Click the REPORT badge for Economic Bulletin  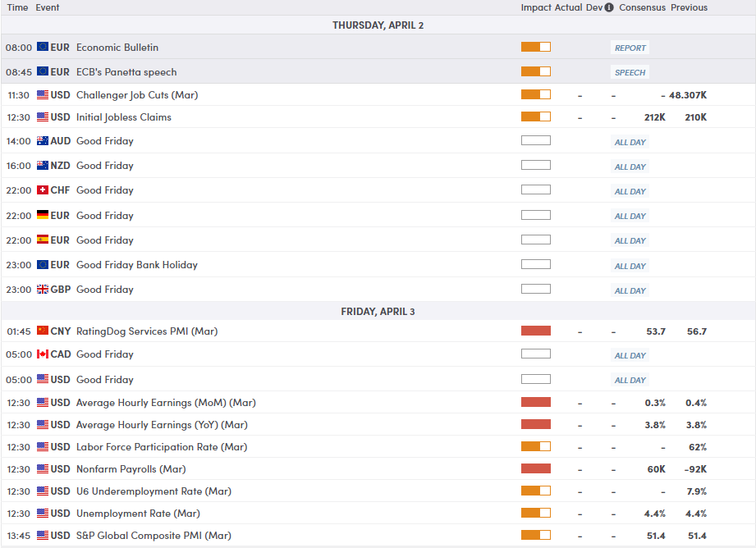point(630,48)
